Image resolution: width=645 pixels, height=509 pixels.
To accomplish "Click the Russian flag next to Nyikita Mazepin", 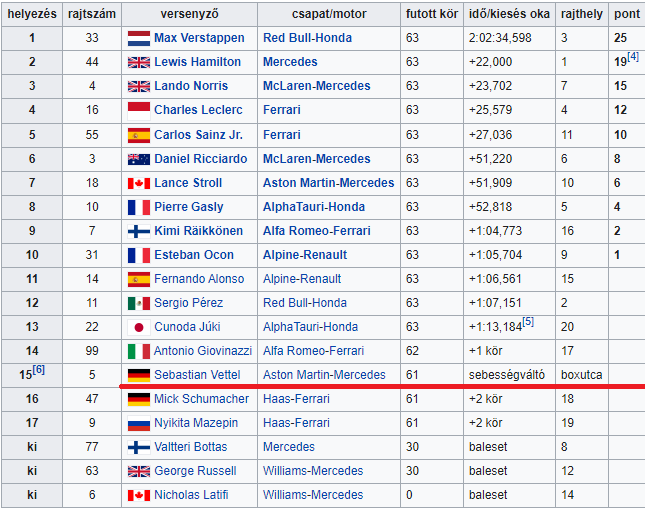I will coord(138,423).
